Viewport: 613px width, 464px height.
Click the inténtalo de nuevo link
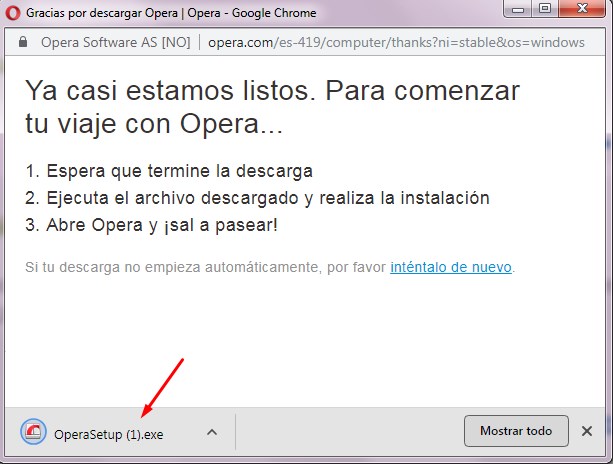(451, 267)
